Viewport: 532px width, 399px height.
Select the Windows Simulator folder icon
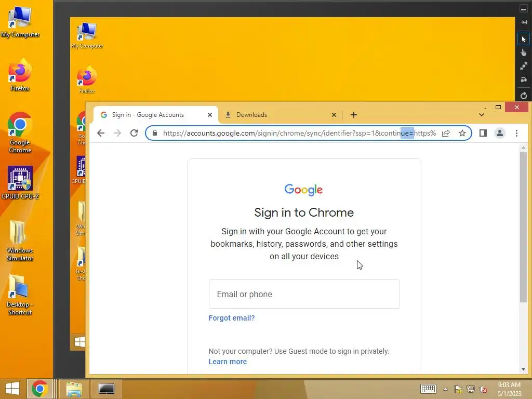click(20, 241)
